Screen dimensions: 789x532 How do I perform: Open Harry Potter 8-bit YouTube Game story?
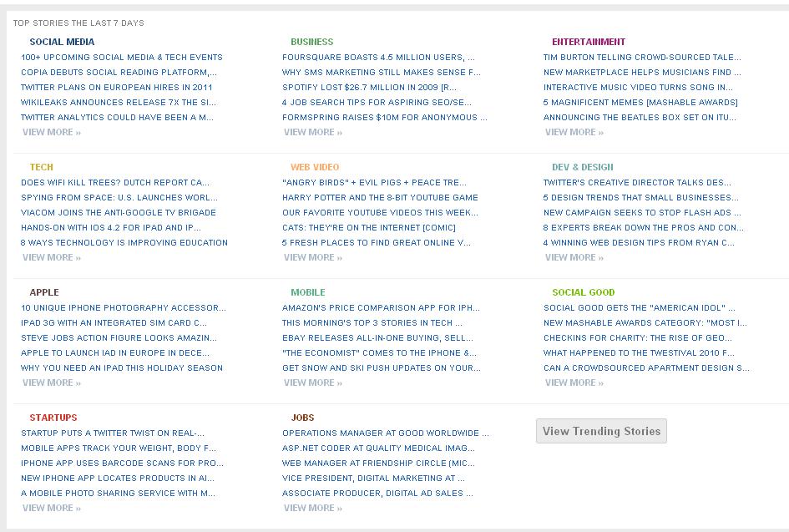pyautogui.click(x=380, y=197)
